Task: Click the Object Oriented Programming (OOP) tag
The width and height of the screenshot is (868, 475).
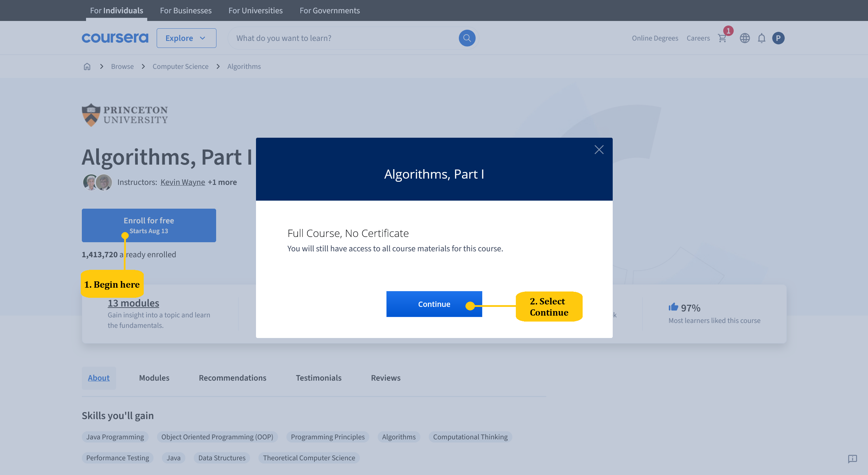Action: coord(217,437)
